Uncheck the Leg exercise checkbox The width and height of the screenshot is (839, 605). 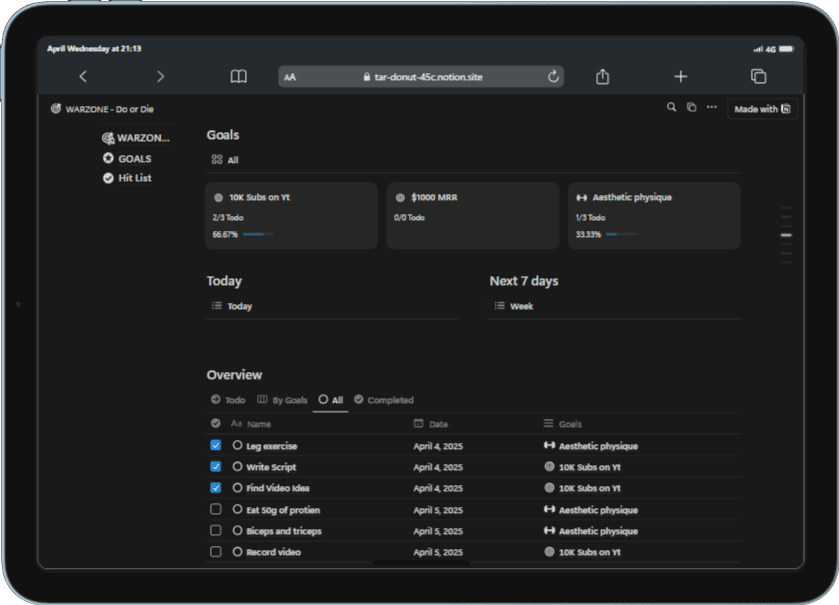(x=216, y=445)
